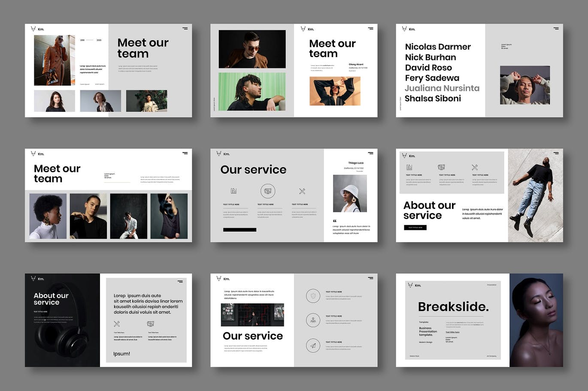Click the monitor icon above About our service

point(441,167)
